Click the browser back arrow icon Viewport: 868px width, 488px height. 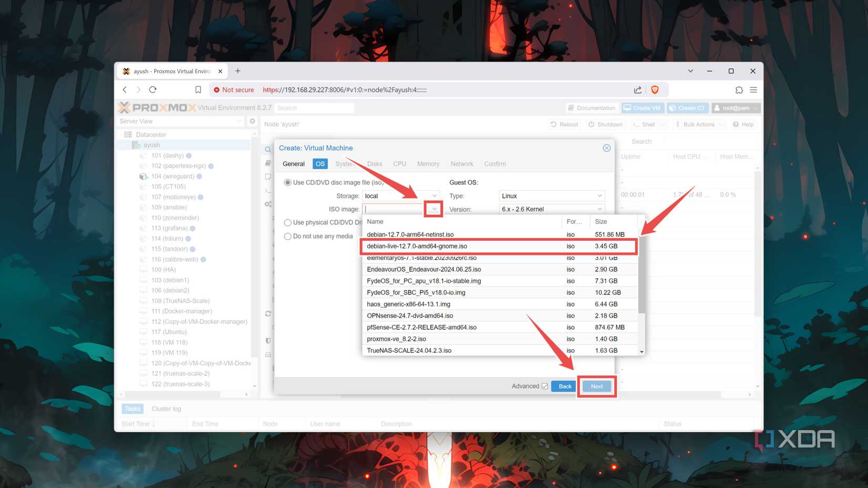pos(125,90)
